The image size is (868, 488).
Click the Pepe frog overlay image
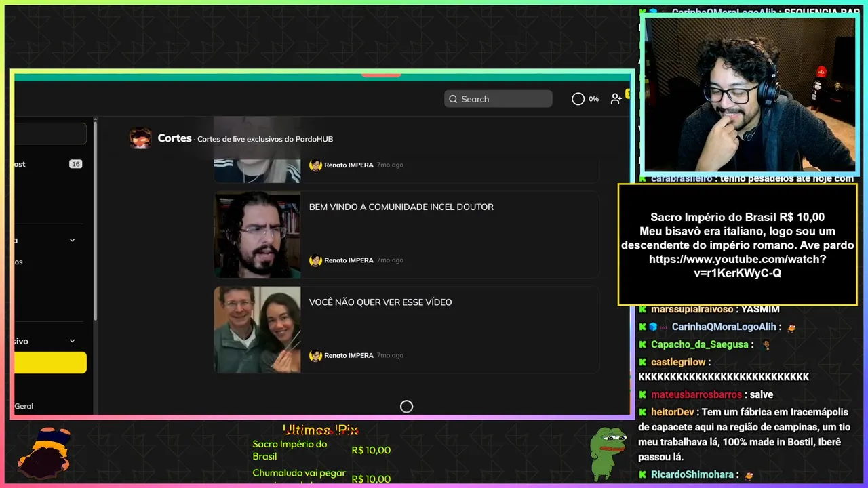pos(608,453)
